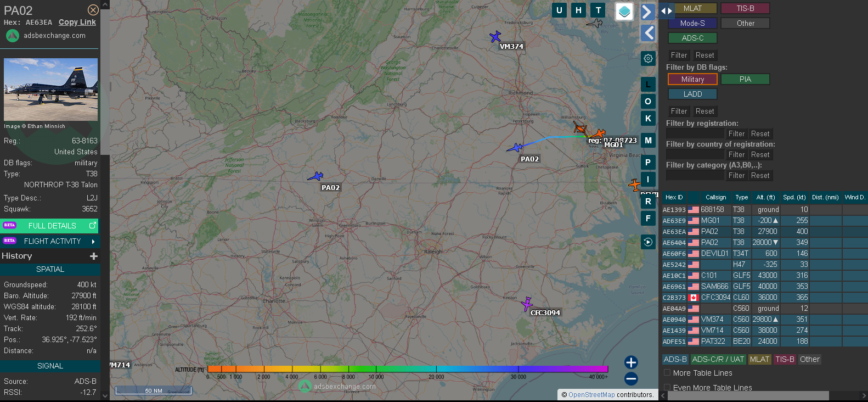Click the registration filter input field
Image resolution: width=868 pixels, height=402 pixels.
(695, 133)
